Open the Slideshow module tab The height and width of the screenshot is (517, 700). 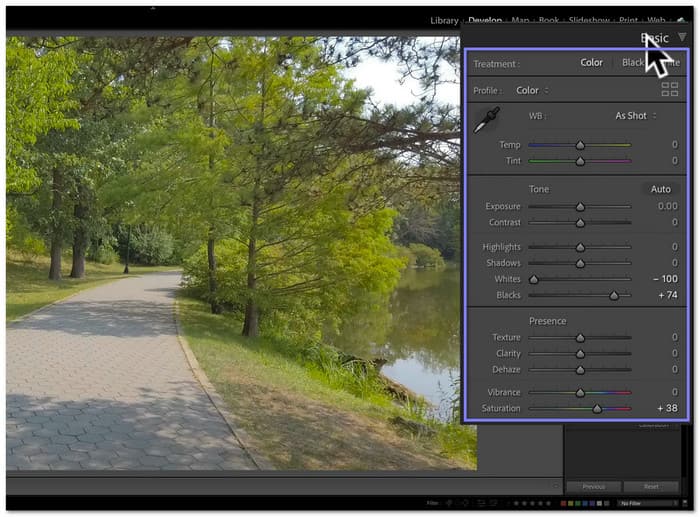[588, 20]
